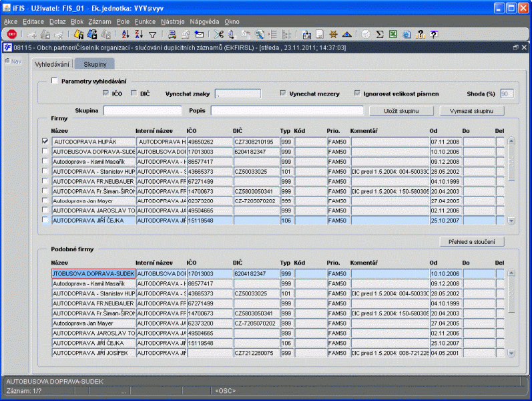Open the Editace menu

click(33, 22)
